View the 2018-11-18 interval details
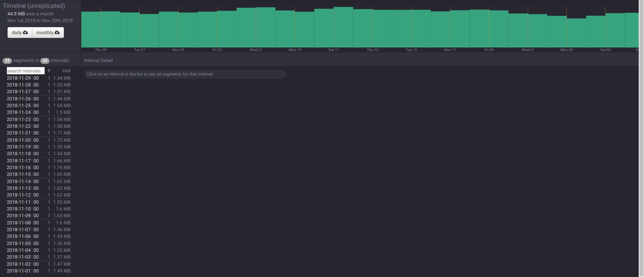 pyautogui.click(x=39, y=154)
